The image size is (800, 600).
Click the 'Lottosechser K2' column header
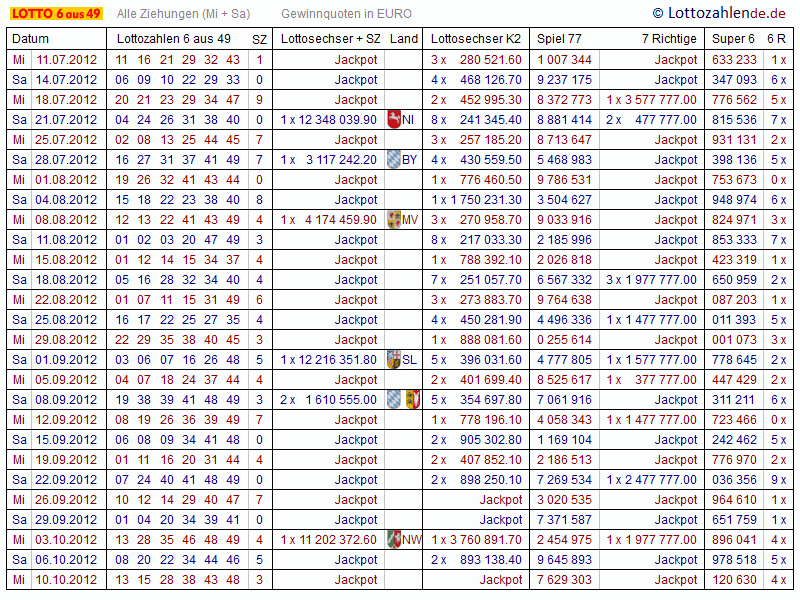pos(476,39)
